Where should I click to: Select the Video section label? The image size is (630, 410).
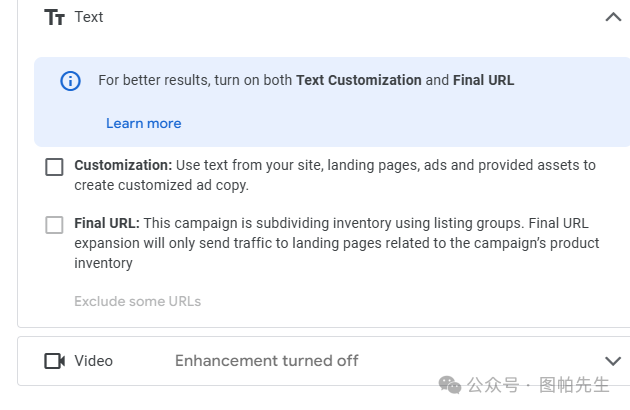pos(94,361)
